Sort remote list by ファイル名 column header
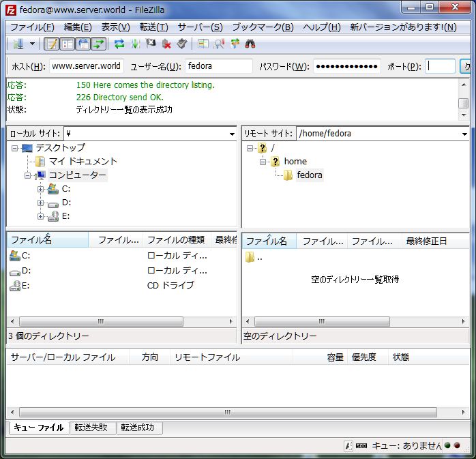 (x=269, y=241)
